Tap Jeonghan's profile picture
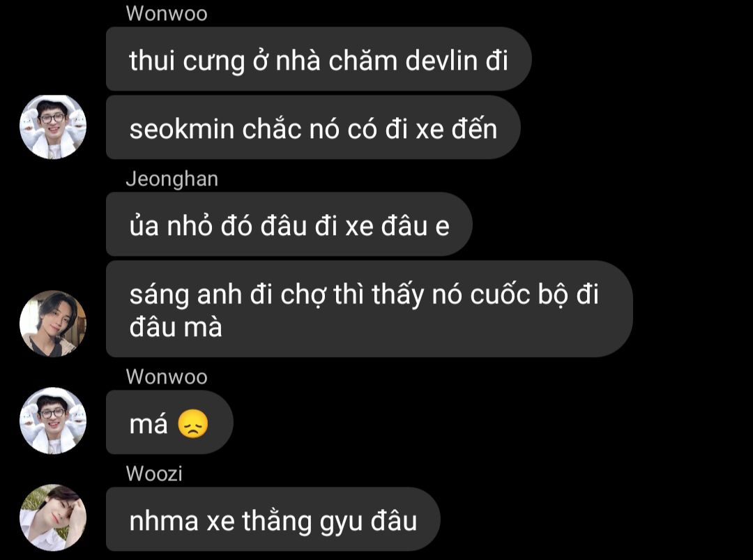753x560 pixels. [53, 324]
